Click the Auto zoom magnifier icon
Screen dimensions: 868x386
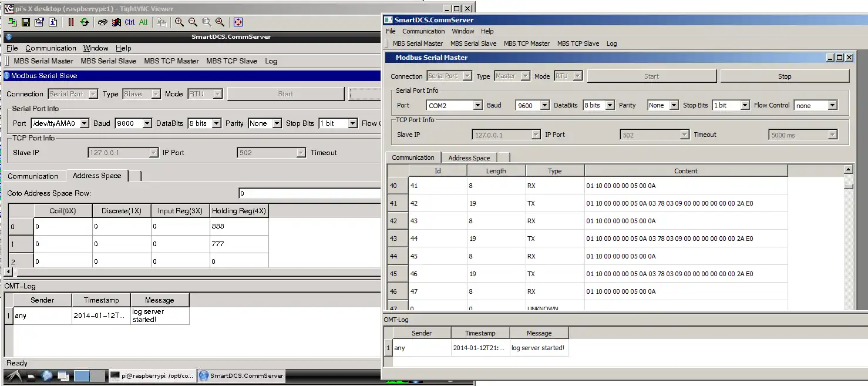(x=220, y=22)
